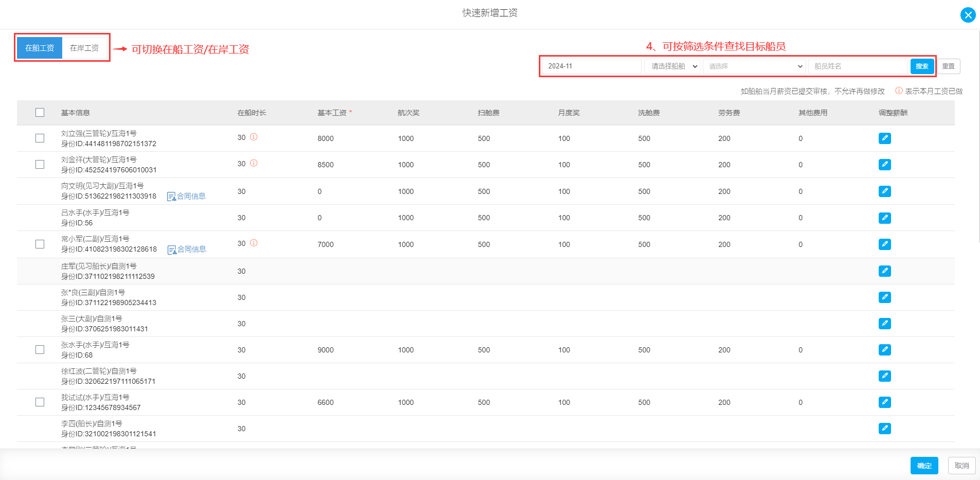Edit salary adjustment for 李四(船长)

(884, 429)
